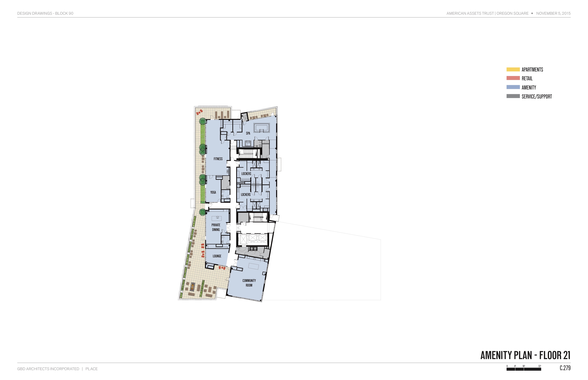Click the PRIVATE DINING room label
588x380 pixels.
tap(216, 227)
